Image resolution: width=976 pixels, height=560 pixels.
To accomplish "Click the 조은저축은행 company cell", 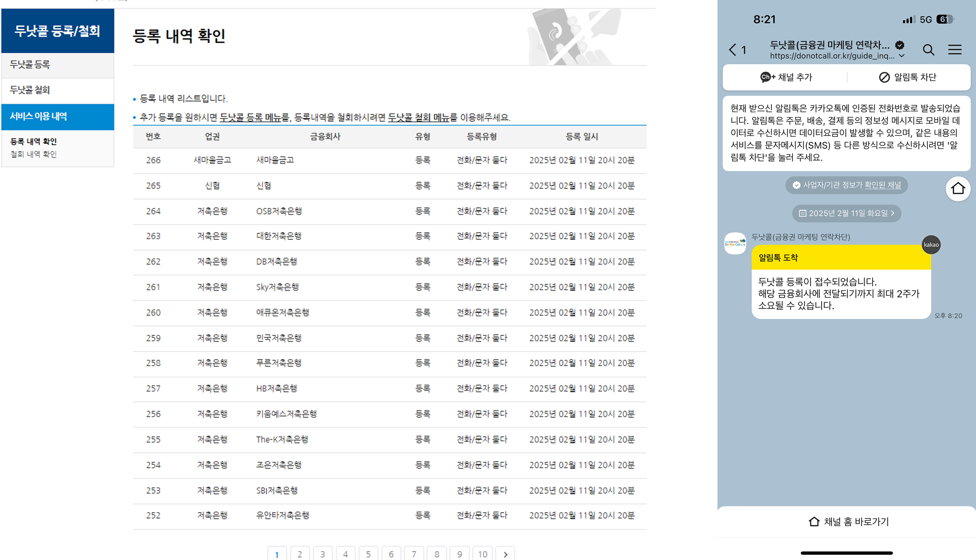I will [x=279, y=465].
